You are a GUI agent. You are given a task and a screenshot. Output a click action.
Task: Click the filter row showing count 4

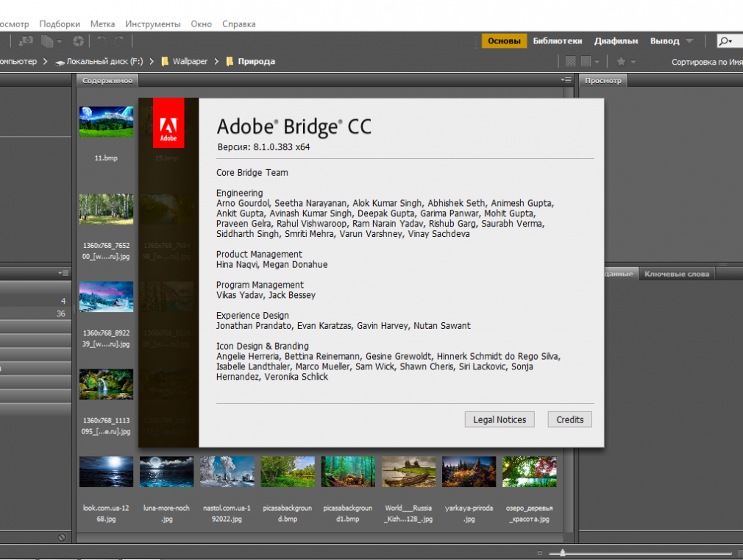click(x=35, y=301)
